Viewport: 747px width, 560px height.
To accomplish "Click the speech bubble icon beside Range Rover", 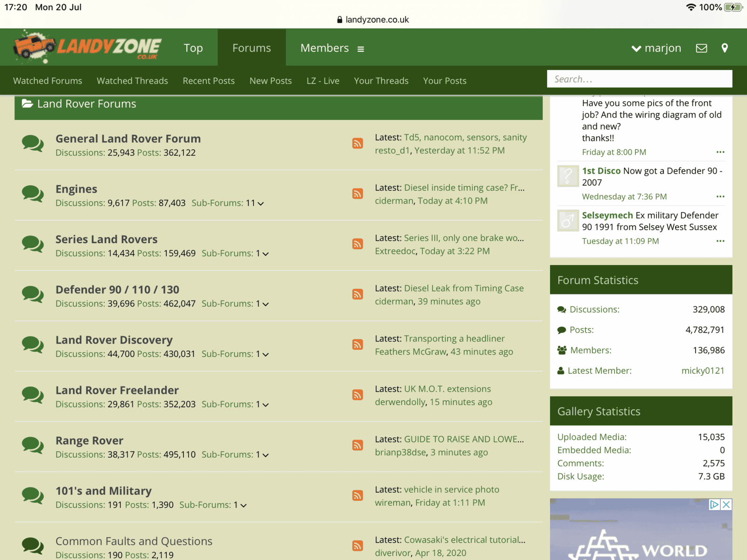I will click(33, 445).
